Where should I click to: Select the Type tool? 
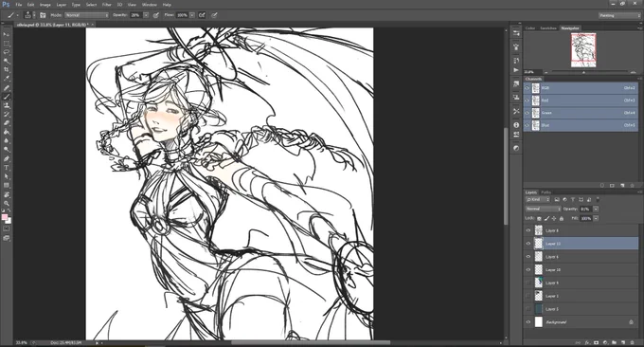coord(7,168)
